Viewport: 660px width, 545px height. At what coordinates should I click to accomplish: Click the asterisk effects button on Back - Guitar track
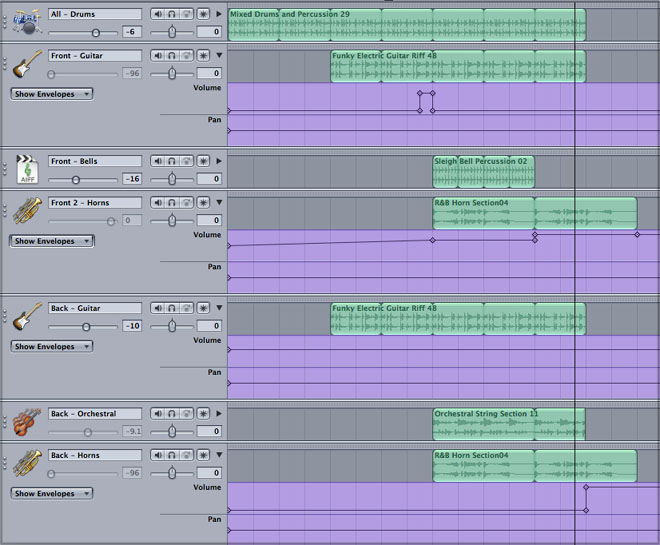tap(204, 308)
